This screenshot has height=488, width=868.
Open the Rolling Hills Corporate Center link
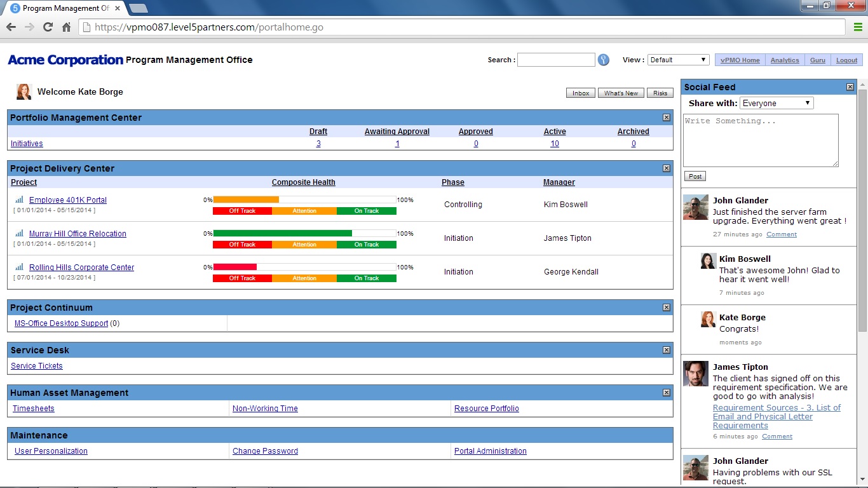(x=81, y=268)
